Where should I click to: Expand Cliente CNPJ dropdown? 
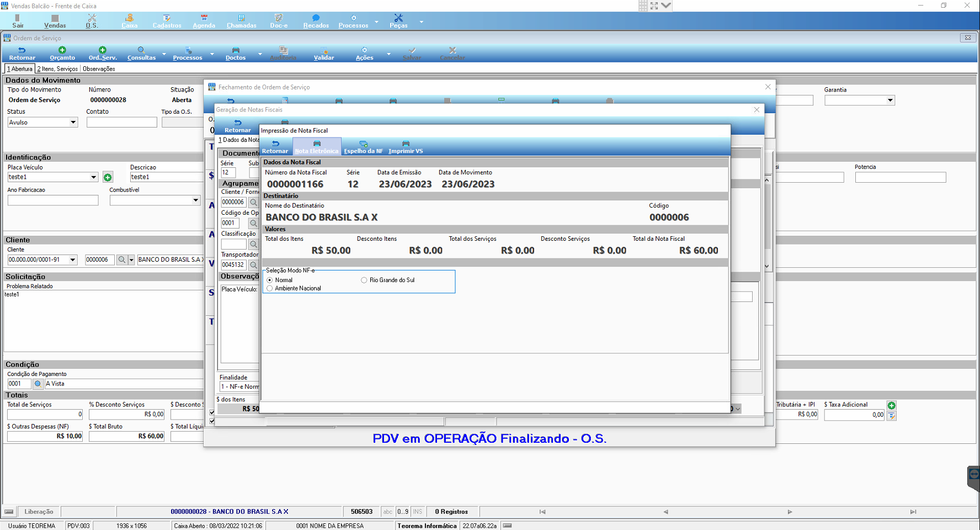(x=72, y=259)
